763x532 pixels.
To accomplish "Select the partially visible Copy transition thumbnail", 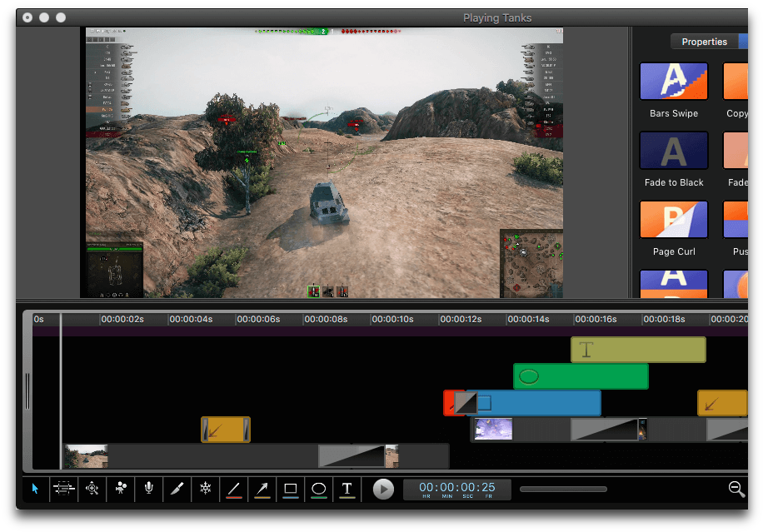I will pos(736,82).
